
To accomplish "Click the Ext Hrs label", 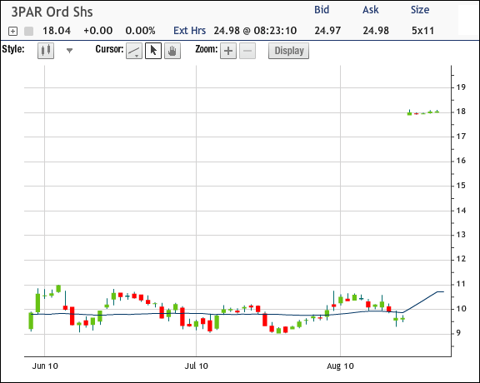I will point(189,31).
